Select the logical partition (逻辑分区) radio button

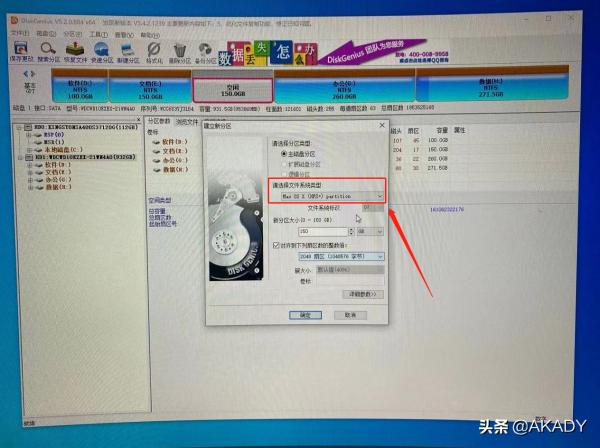pyautogui.click(x=284, y=174)
